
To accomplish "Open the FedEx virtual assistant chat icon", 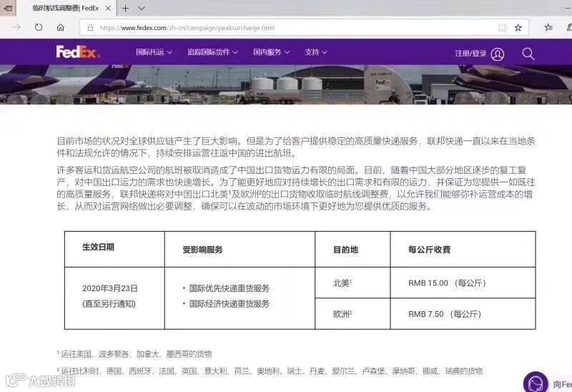I will (x=536, y=383).
